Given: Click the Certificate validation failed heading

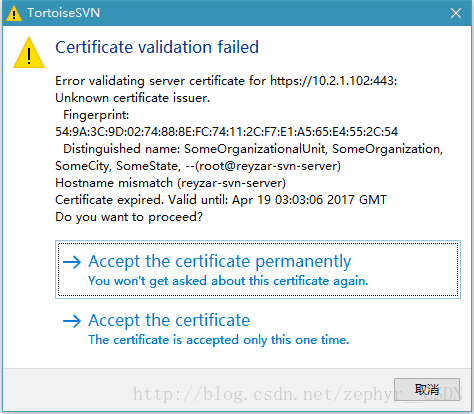Looking at the screenshot, I should [157, 47].
